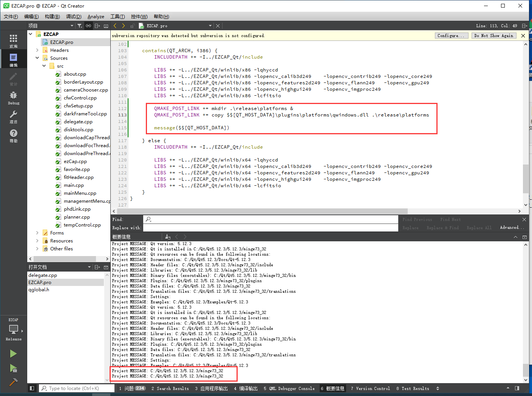The width and height of the screenshot is (532, 396).
Task: Click the Replace with input field
Action: tap(271, 228)
